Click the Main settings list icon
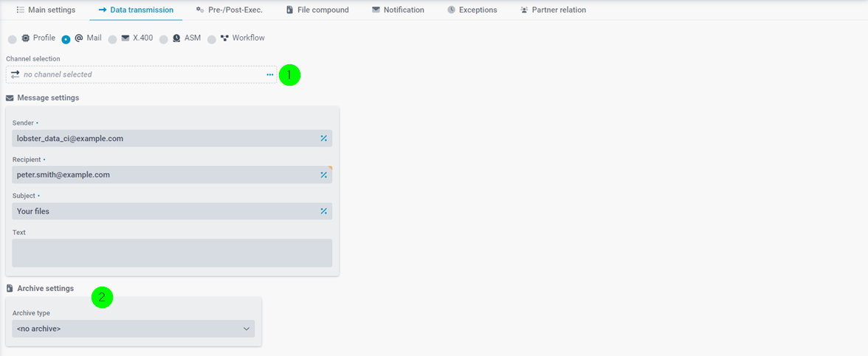 click(x=21, y=10)
